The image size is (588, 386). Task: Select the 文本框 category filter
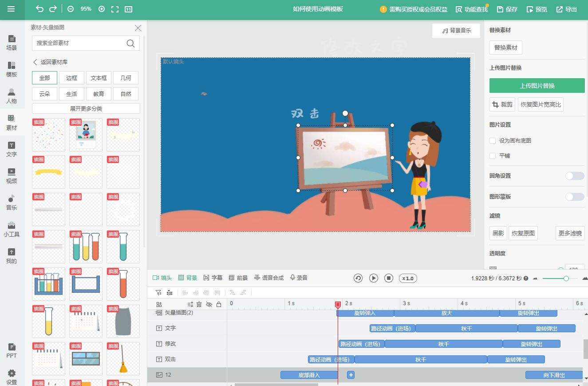[99, 78]
